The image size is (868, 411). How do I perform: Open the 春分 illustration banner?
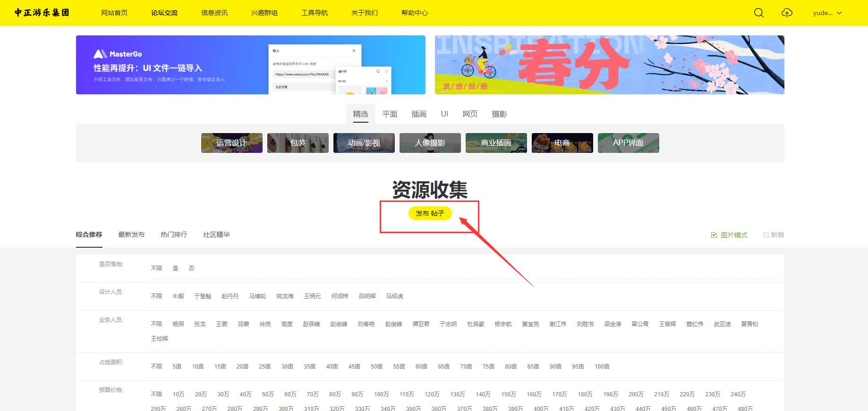pos(610,65)
